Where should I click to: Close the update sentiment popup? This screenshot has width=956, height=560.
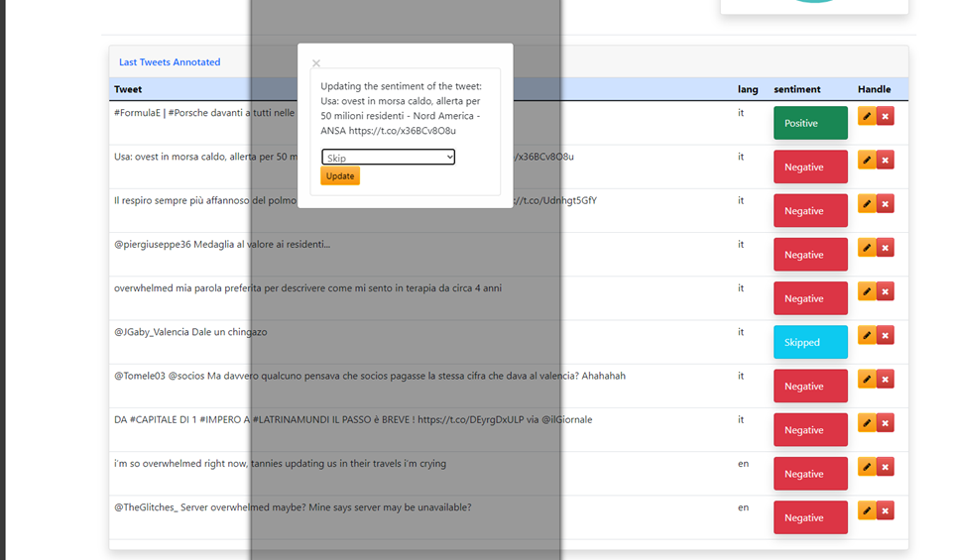[x=316, y=63]
